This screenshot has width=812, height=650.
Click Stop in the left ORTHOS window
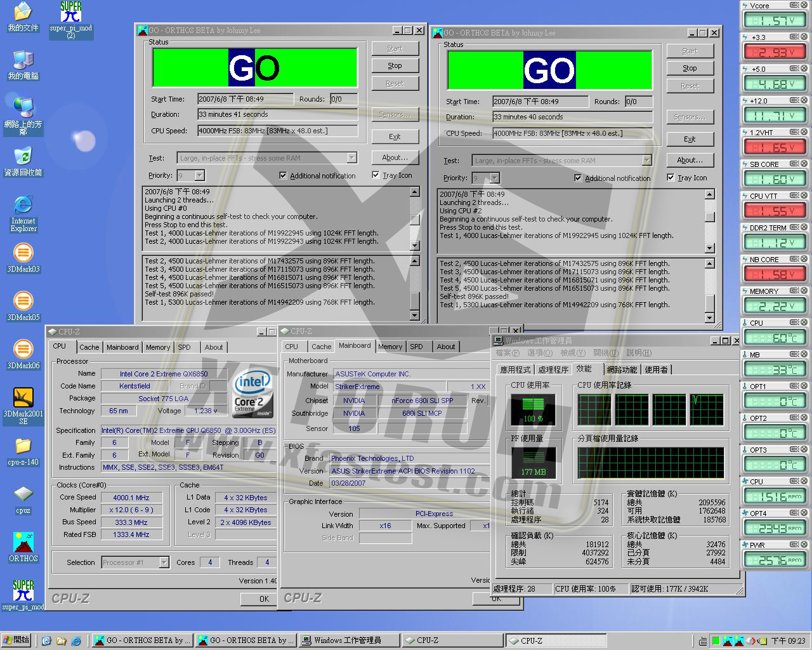pyautogui.click(x=395, y=65)
